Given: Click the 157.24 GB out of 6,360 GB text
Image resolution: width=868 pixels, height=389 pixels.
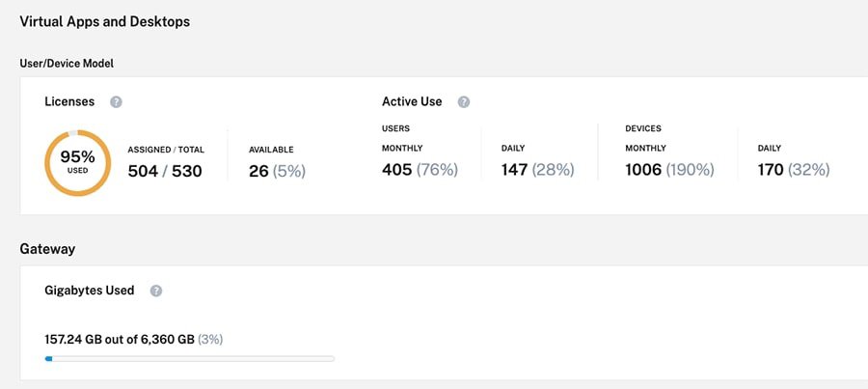Looking at the screenshot, I should 133,340.
